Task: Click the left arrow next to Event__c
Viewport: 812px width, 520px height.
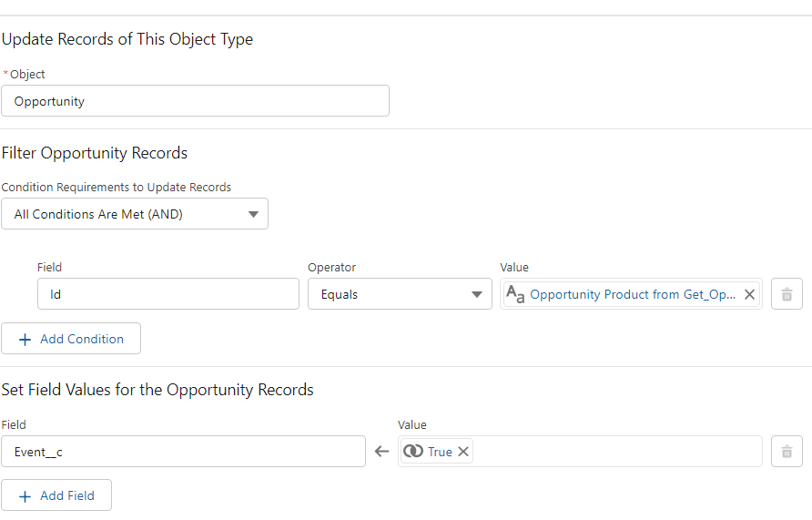Action: 382,452
